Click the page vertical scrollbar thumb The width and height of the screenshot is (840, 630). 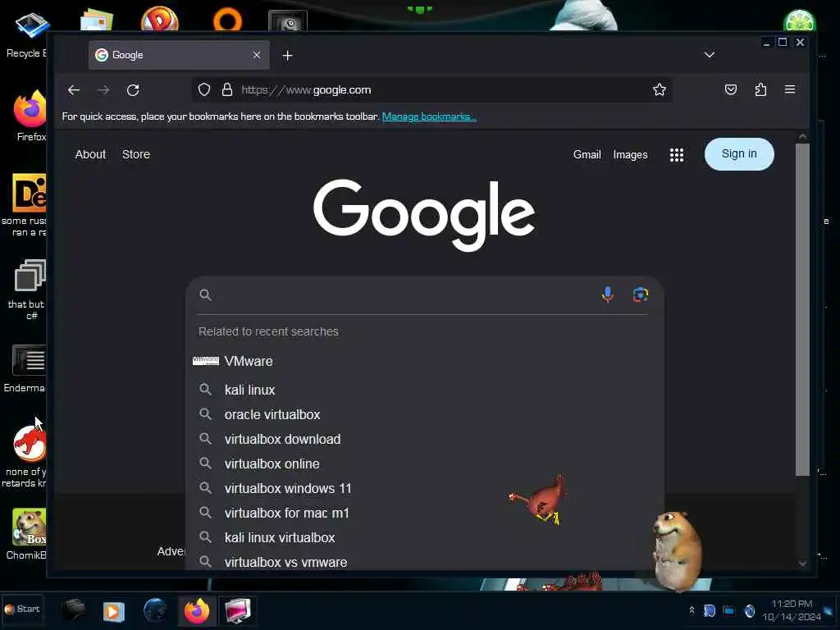click(802, 309)
